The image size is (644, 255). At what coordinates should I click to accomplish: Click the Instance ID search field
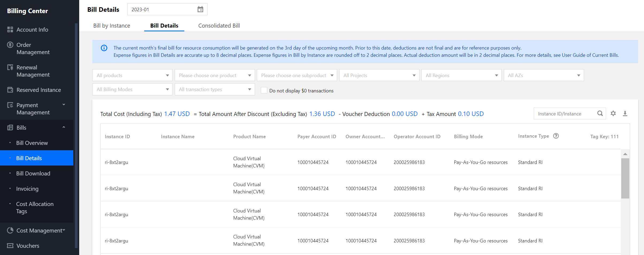tap(565, 114)
